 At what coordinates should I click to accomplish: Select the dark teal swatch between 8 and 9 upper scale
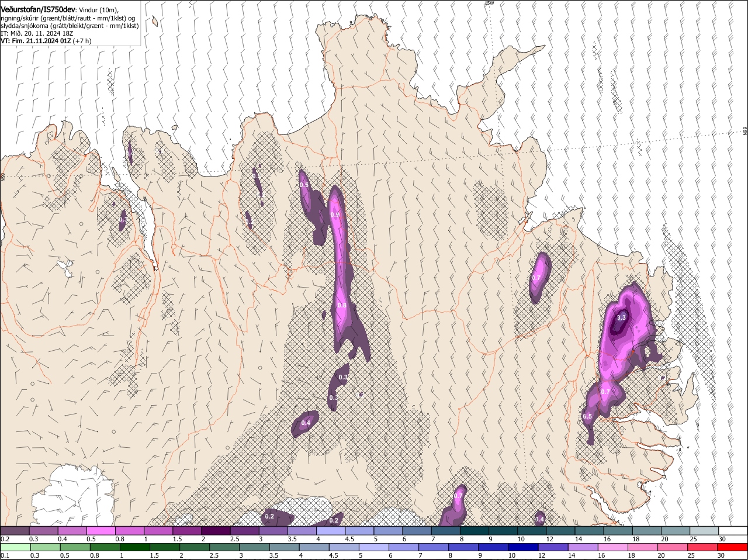tap(475, 530)
